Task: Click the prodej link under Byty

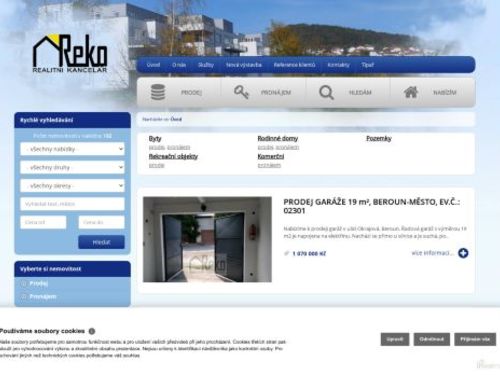Action: tap(157, 147)
